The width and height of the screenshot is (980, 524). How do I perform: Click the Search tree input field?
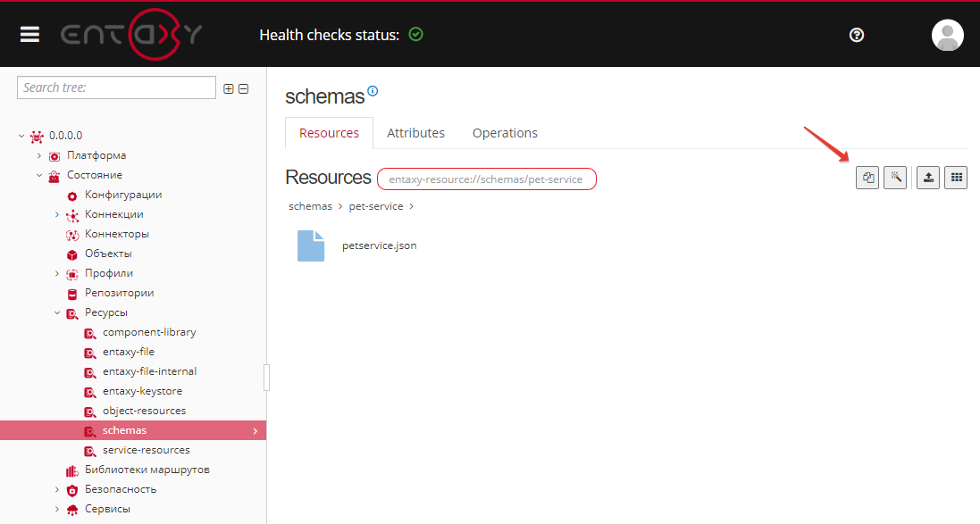coord(116,87)
